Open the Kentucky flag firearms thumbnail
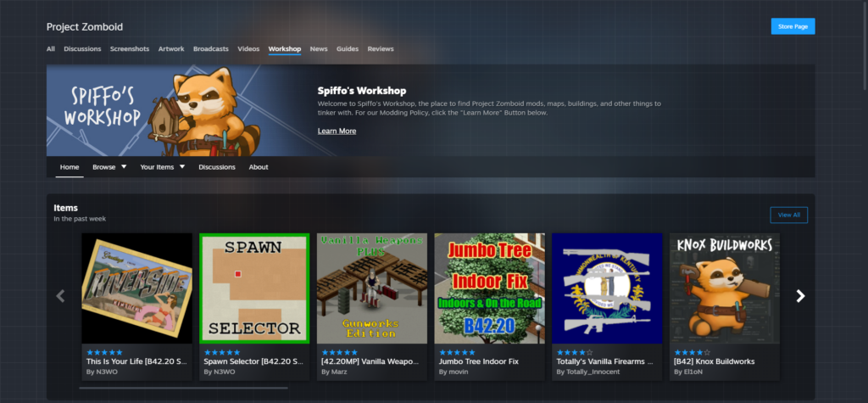Image resolution: width=868 pixels, height=403 pixels. 607,288
